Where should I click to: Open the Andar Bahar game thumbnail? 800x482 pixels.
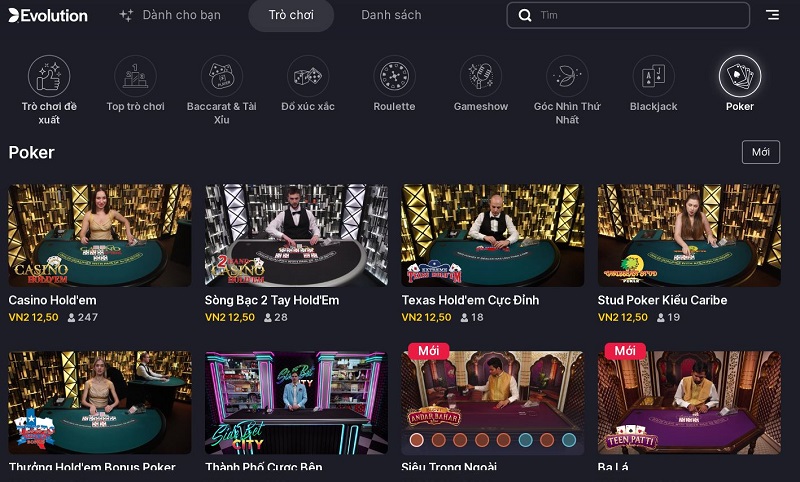coord(492,402)
